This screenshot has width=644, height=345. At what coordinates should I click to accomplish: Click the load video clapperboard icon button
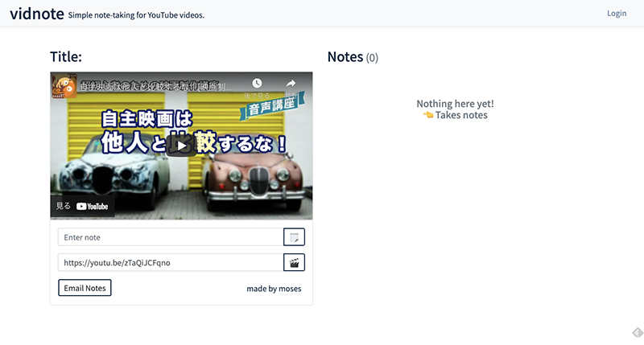tap(294, 262)
